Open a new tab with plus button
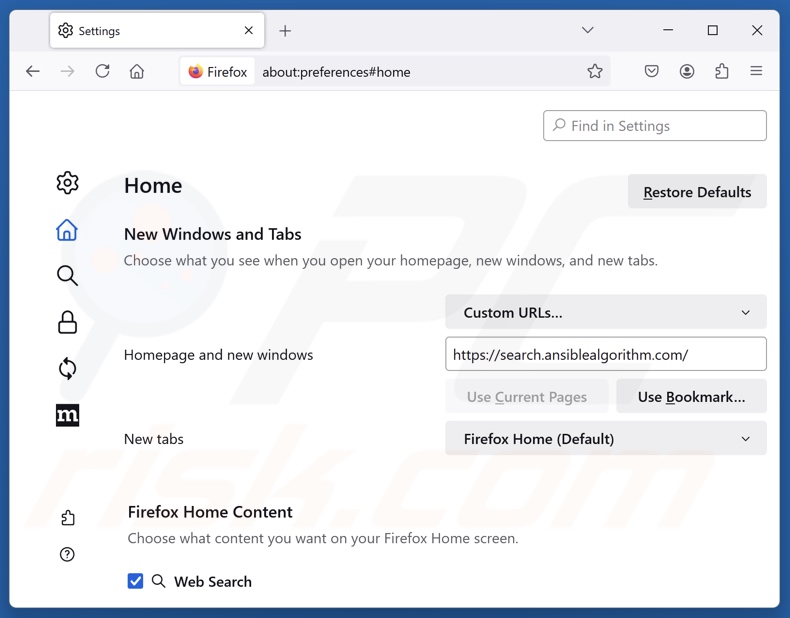790x618 pixels. click(x=285, y=31)
